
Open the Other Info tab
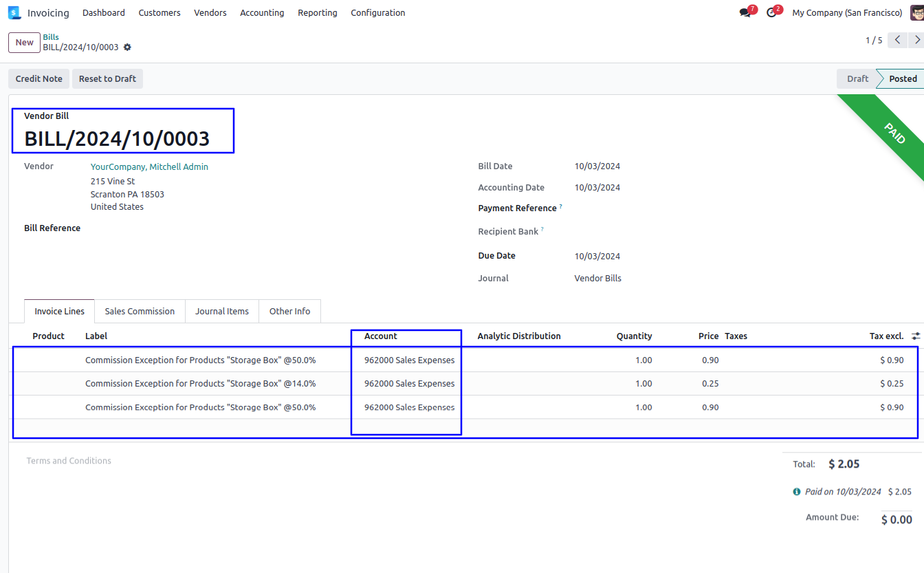click(x=289, y=312)
